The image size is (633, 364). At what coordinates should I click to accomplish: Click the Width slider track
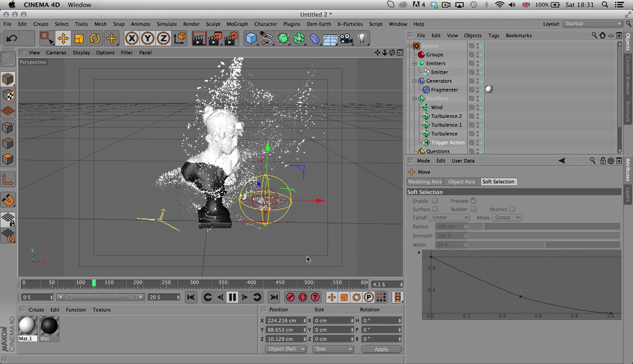(x=544, y=245)
